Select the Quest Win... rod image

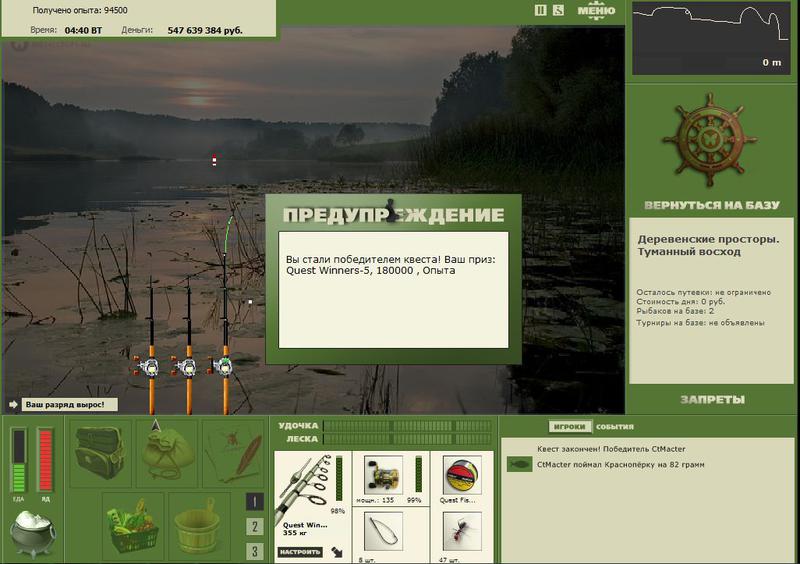(306, 486)
